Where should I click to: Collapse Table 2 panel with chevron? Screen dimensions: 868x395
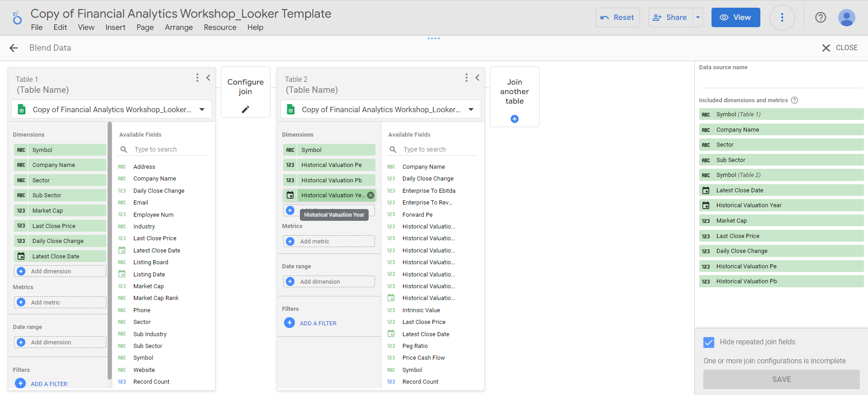click(x=477, y=78)
